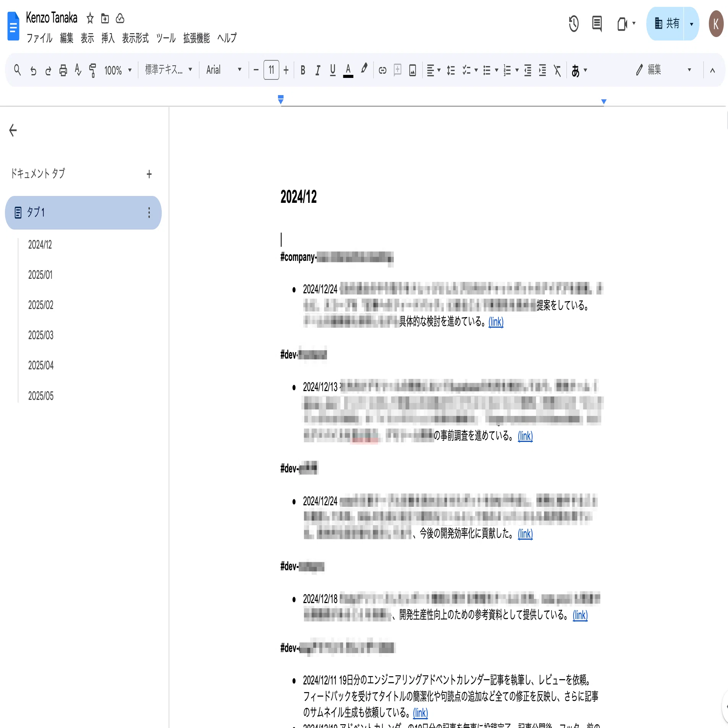This screenshot has height=728, width=728.
Task: Run spelling and grammar check
Action: pos(78,70)
